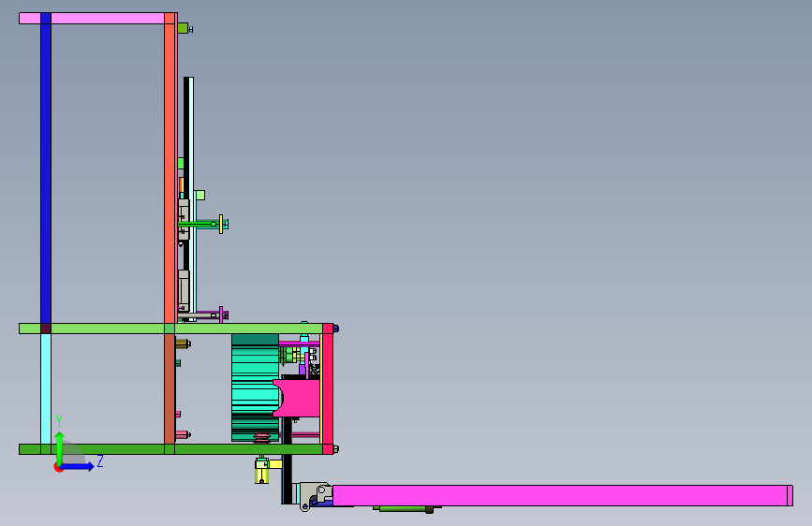Pick the yellow disc on the green rod
812x526 pixels.
tap(221, 225)
